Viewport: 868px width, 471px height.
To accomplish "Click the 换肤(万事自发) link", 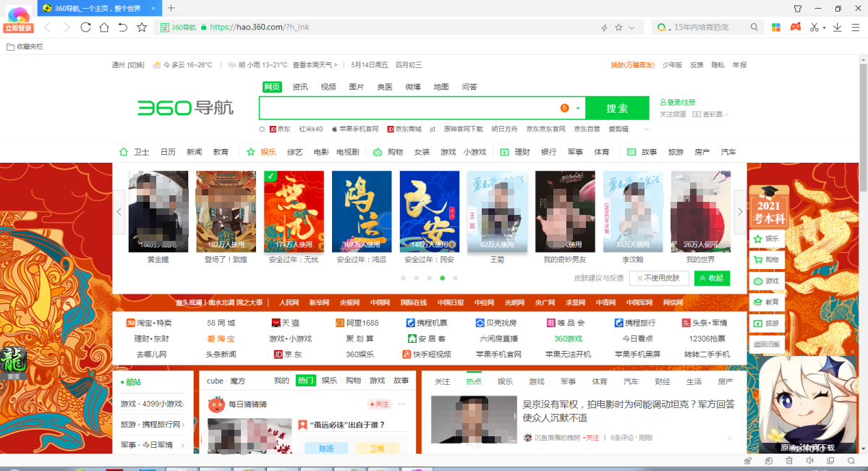I will [x=633, y=64].
